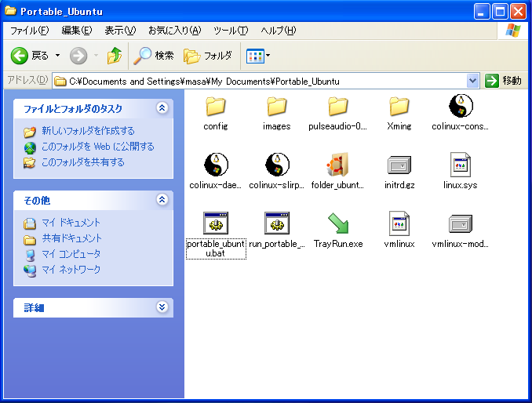Collapse the その他 panel
The width and height of the screenshot is (532, 403).
pyautogui.click(x=162, y=200)
